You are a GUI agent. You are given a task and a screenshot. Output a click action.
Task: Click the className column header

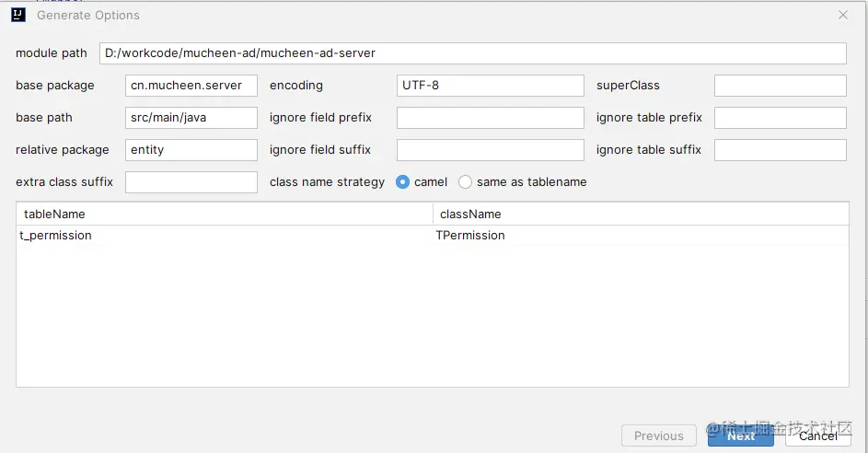641,214
